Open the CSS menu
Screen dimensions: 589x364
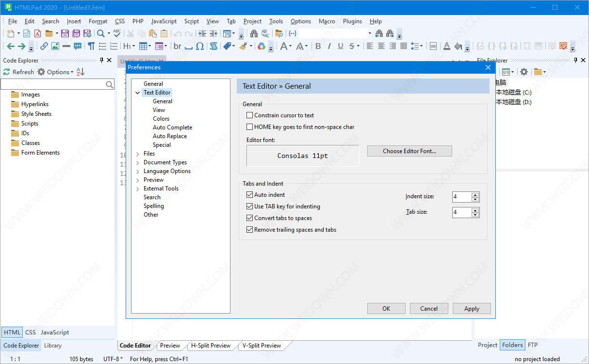[120, 21]
